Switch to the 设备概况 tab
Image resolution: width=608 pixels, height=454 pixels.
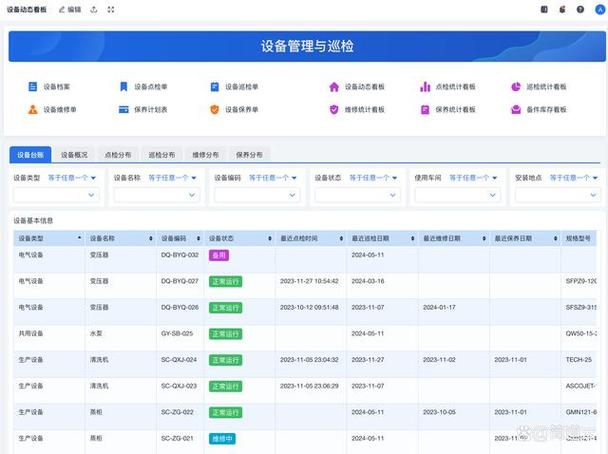[x=74, y=155]
